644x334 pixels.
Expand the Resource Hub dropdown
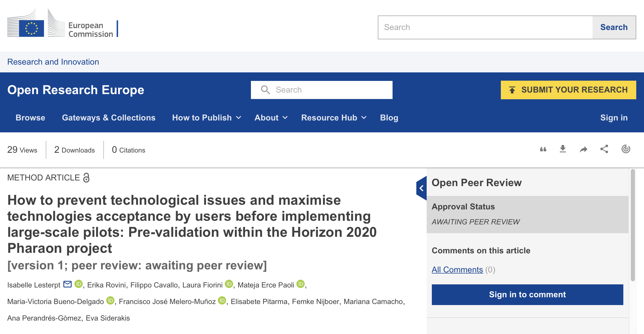pos(334,118)
